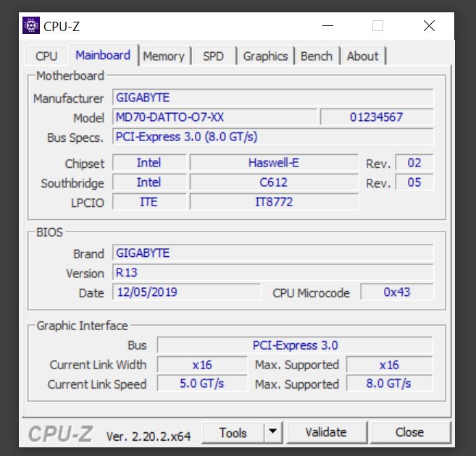
Task: Click the Current Link Speed label
Action: tap(97, 384)
